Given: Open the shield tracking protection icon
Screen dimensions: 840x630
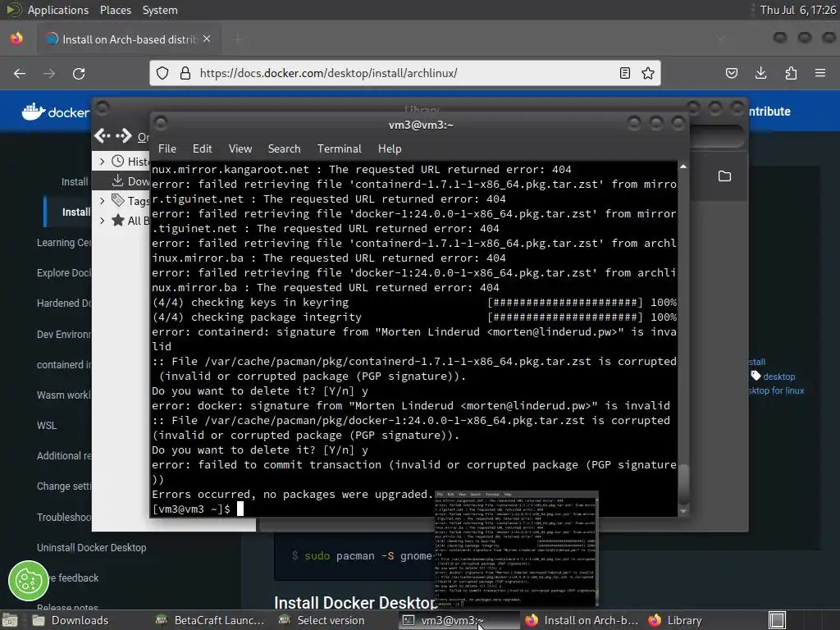Looking at the screenshot, I should 162,73.
